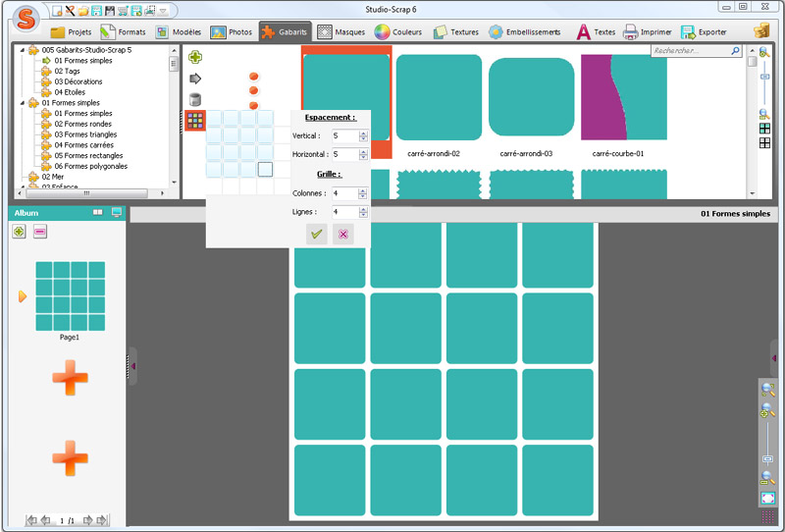
Task: Decrease the Lignes value
Action: coord(363,215)
